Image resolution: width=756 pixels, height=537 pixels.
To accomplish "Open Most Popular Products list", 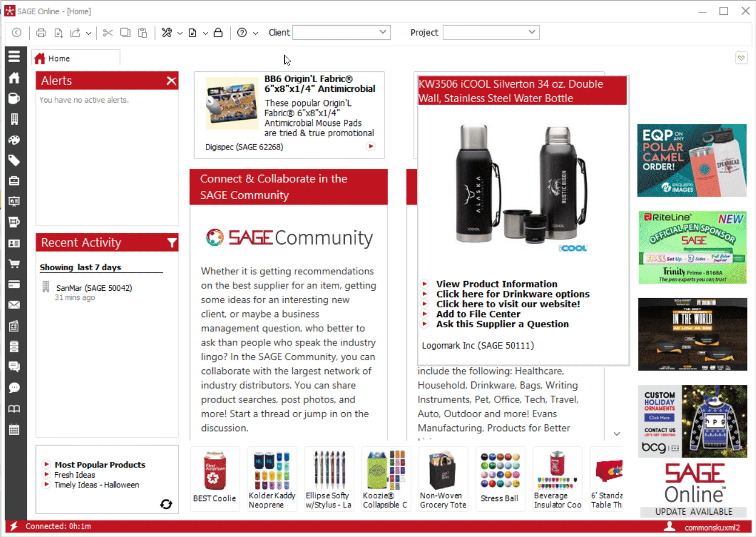I will click(x=100, y=465).
